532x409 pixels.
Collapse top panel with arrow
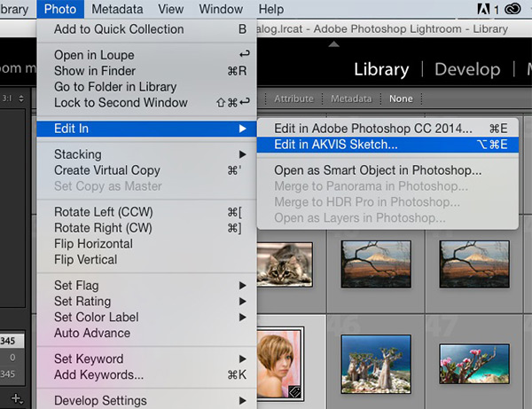334,44
